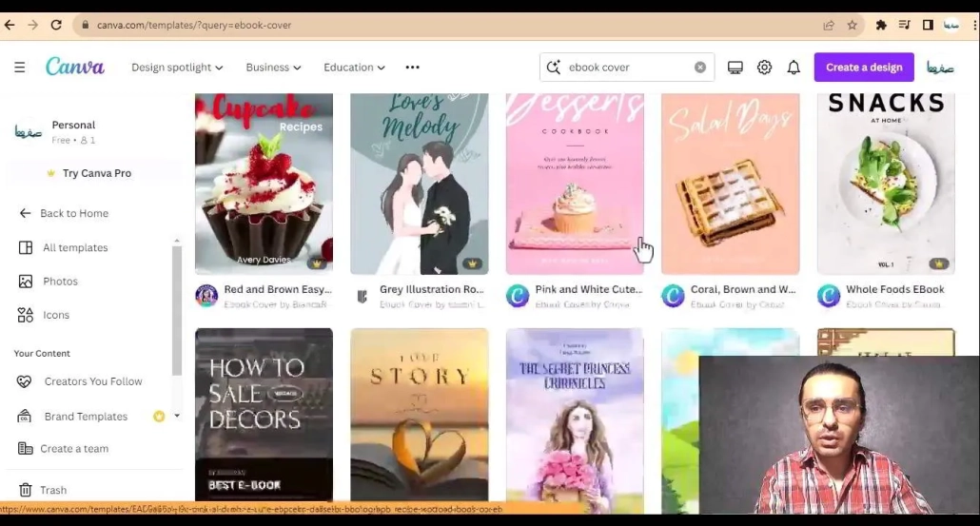980x526 pixels.
Task: Click Canva avatar beside Pink and White Cute
Action: point(518,296)
